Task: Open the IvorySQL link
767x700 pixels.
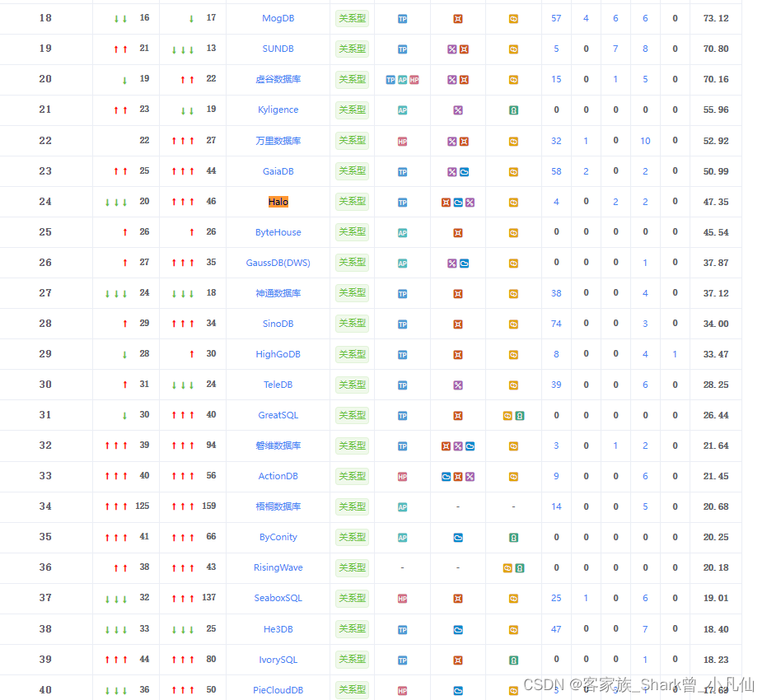Action: tap(278, 660)
